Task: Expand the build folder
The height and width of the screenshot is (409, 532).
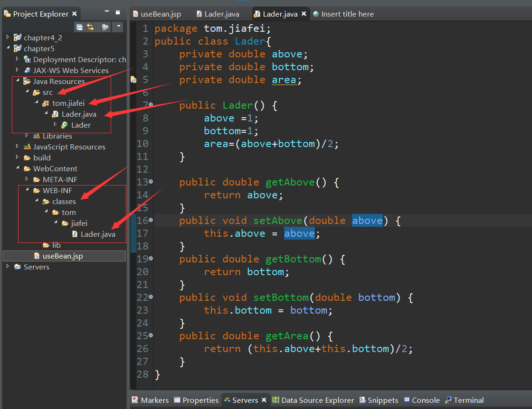Action: (17, 157)
